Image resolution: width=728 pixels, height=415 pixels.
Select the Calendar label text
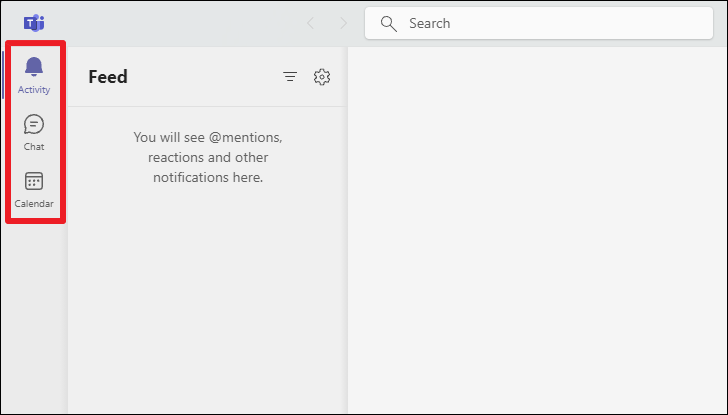click(x=34, y=204)
